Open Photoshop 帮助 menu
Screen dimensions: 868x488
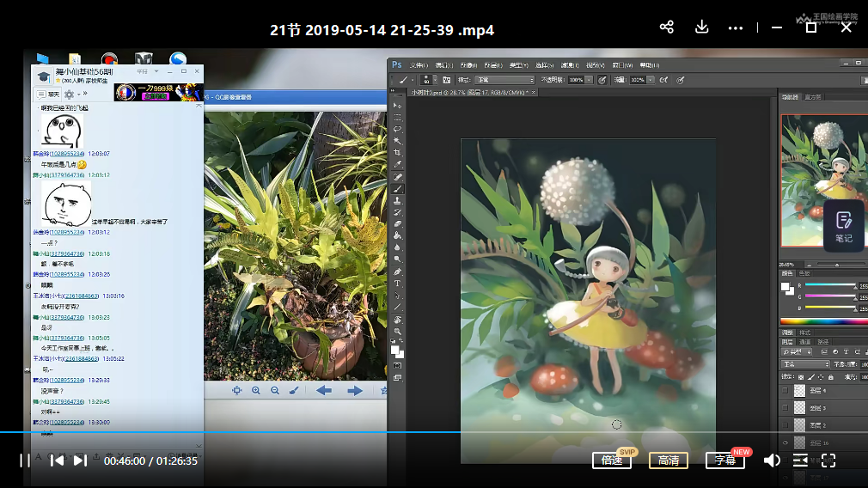(x=650, y=65)
